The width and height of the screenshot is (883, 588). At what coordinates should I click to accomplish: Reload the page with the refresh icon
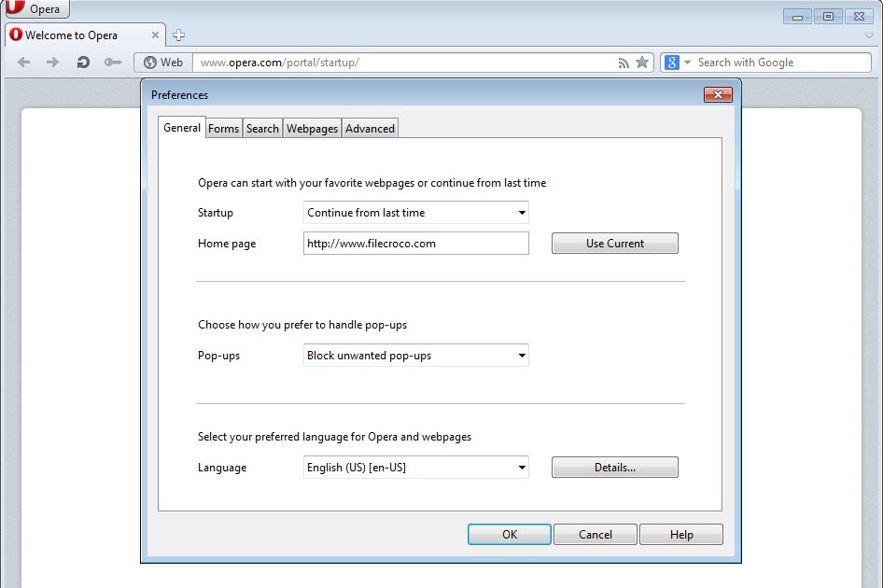[83, 62]
